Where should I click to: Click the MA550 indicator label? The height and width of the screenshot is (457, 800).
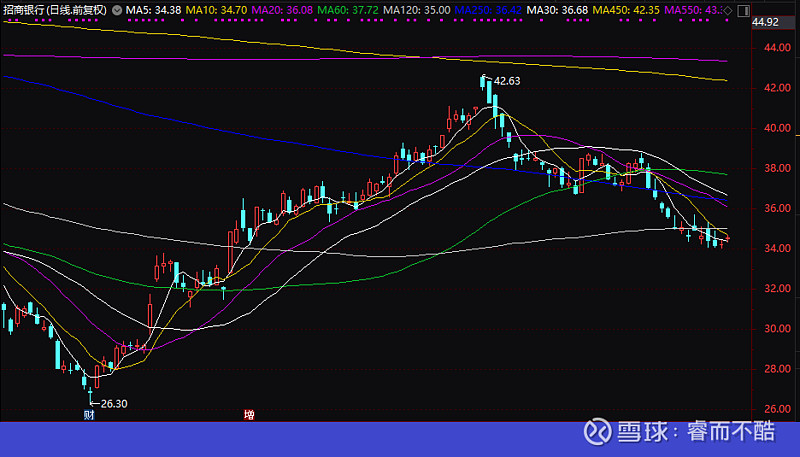point(693,10)
